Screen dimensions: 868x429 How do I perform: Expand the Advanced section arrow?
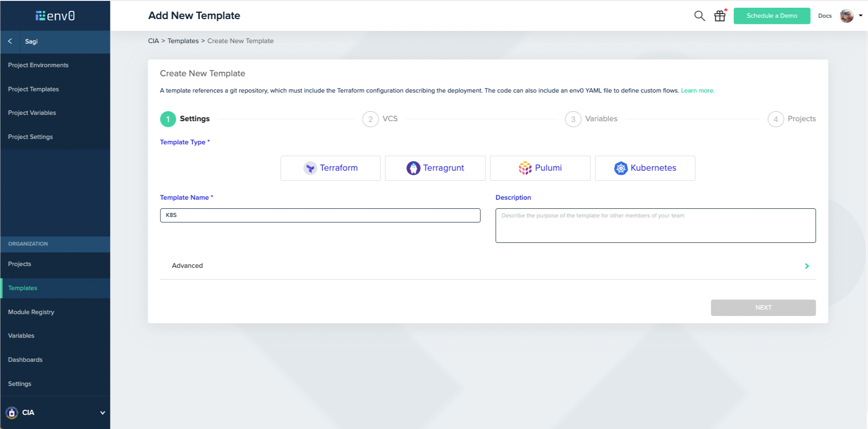point(807,266)
